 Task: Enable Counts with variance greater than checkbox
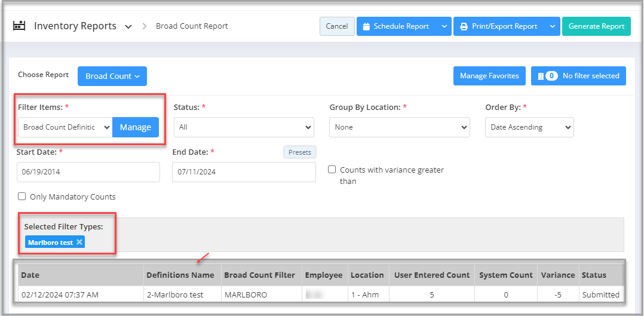point(332,170)
